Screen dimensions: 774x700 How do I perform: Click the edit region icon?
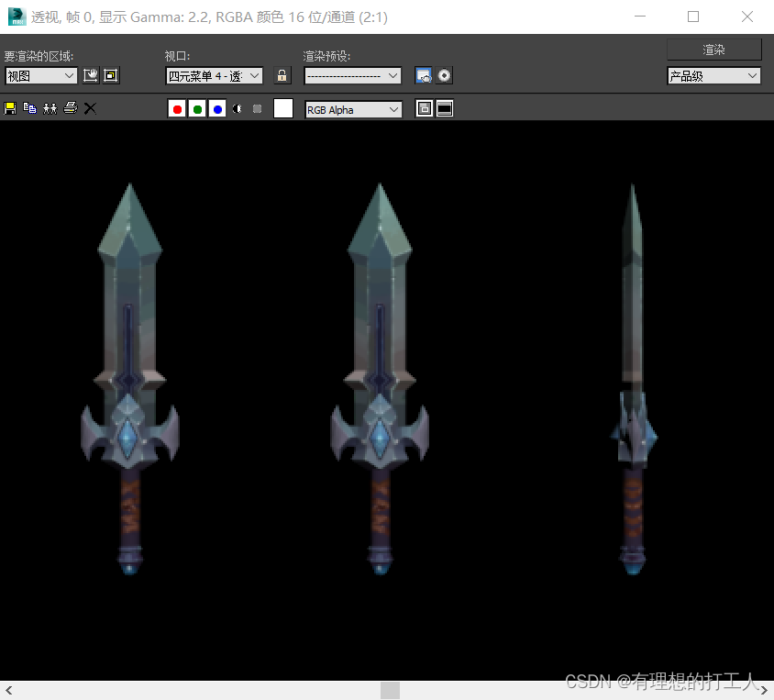coord(91,75)
